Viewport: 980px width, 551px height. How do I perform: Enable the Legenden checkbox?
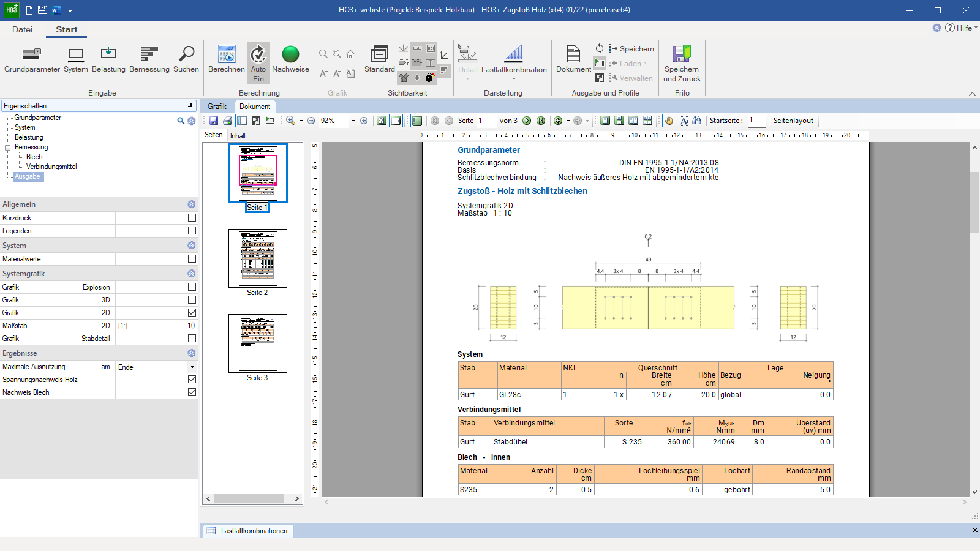coord(192,231)
